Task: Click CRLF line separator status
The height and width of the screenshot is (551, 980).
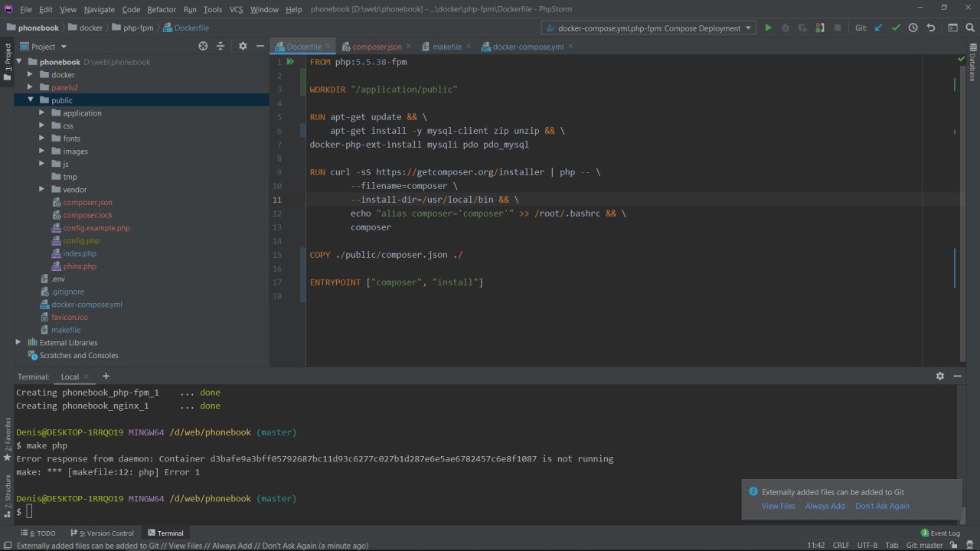Action: pos(841,545)
